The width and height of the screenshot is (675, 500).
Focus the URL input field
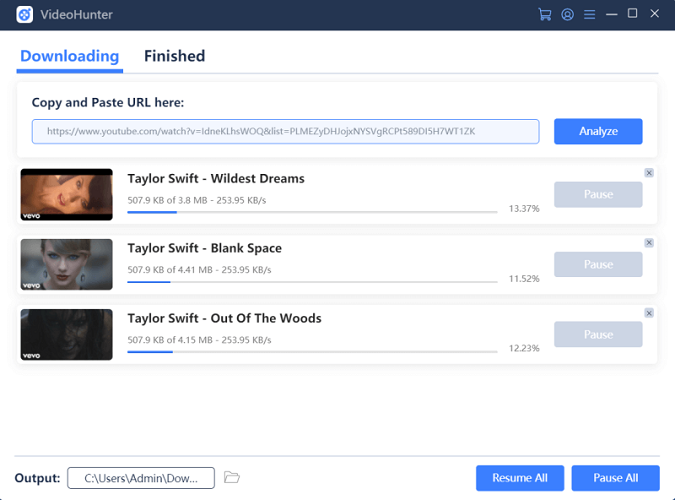tap(285, 131)
